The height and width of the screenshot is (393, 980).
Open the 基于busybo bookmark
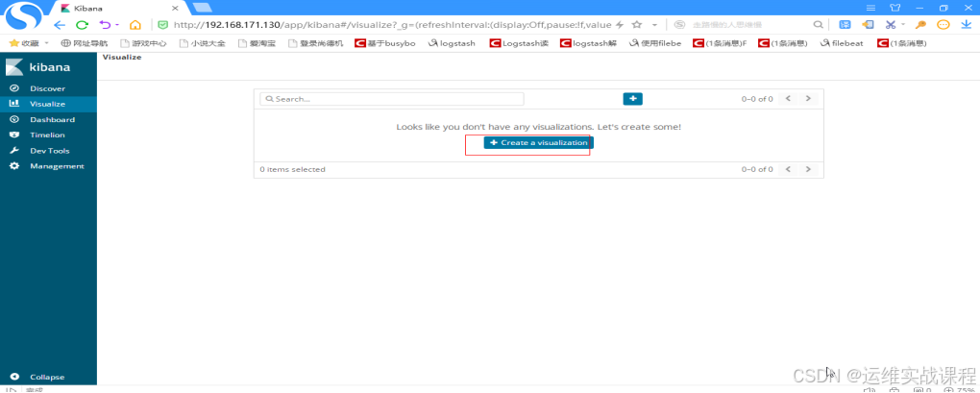tap(385, 43)
